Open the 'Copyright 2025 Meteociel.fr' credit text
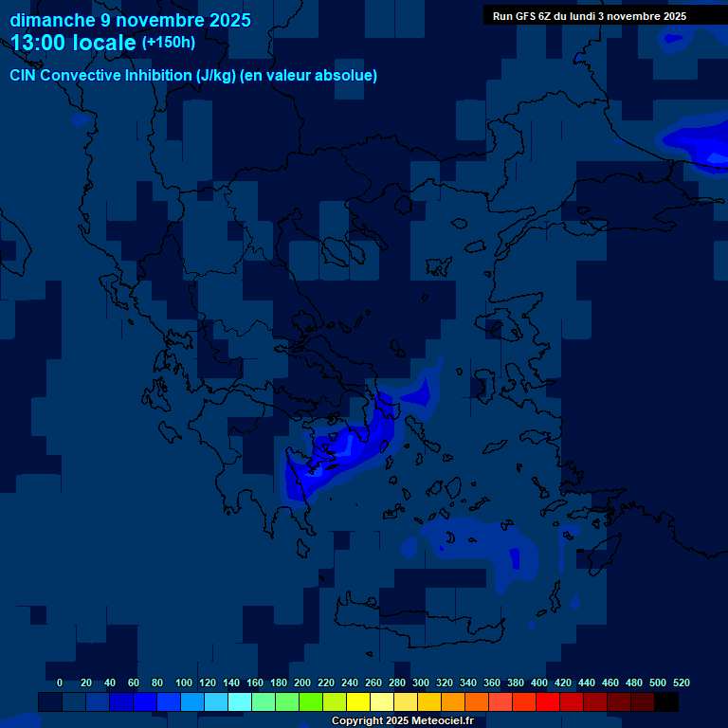 point(402,721)
